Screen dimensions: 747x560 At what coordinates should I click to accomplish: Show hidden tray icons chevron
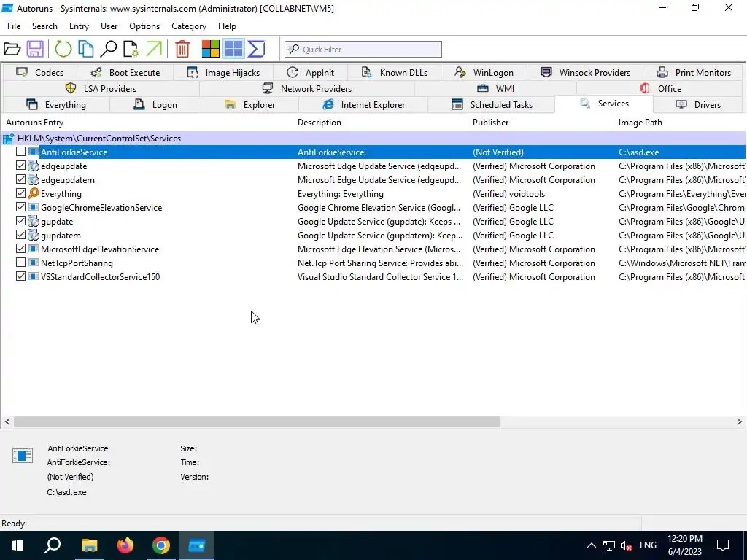click(591, 545)
